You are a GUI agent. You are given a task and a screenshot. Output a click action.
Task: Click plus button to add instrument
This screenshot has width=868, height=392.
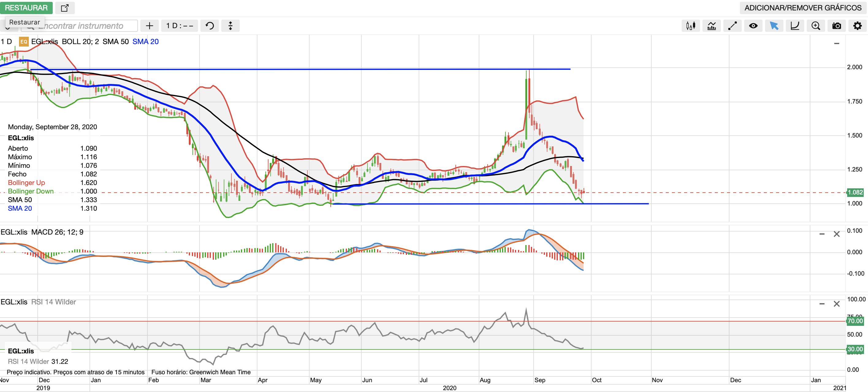149,26
